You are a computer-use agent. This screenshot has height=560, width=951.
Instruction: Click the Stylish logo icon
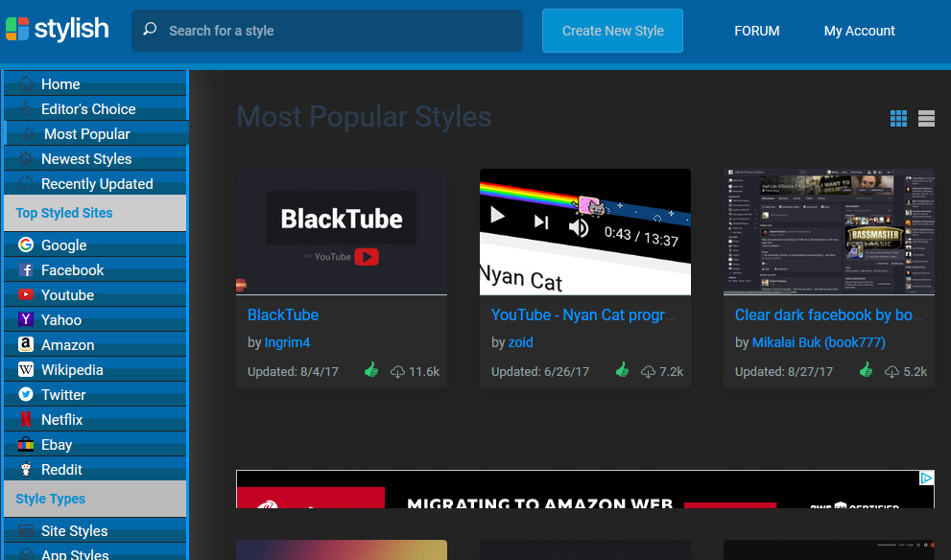tap(17, 29)
